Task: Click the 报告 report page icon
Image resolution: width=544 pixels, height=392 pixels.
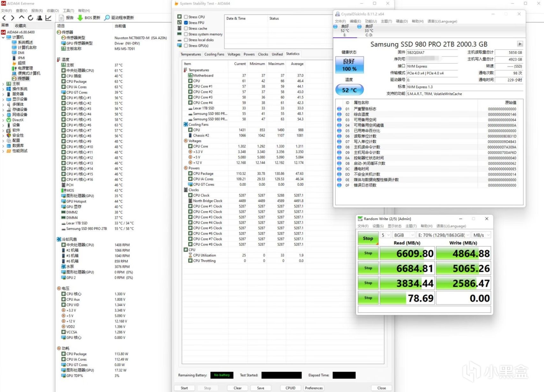Action: coord(62,18)
